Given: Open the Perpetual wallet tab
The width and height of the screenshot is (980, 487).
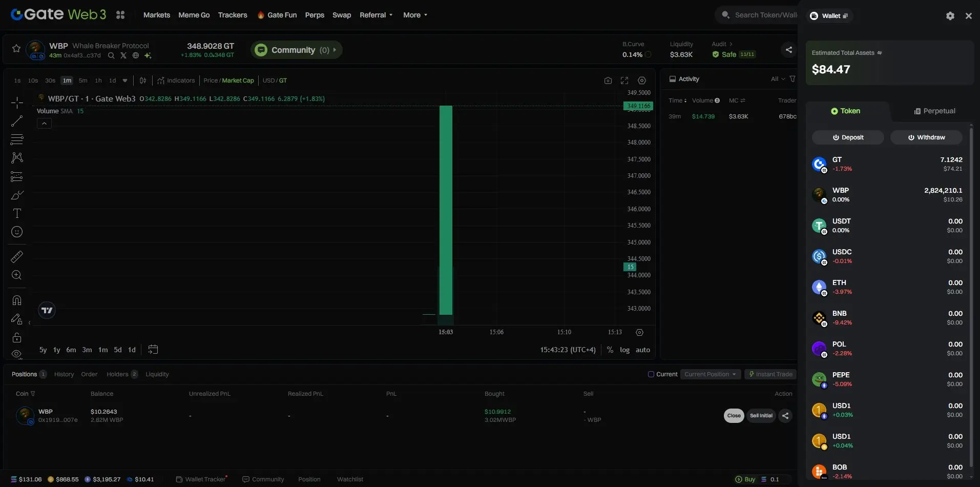Looking at the screenshot, I should pos(935,111).
